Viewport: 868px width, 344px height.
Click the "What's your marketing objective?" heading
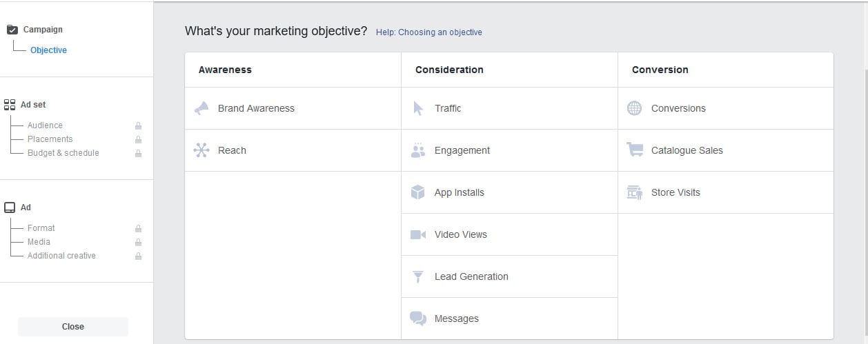click(x=276, y=31)
